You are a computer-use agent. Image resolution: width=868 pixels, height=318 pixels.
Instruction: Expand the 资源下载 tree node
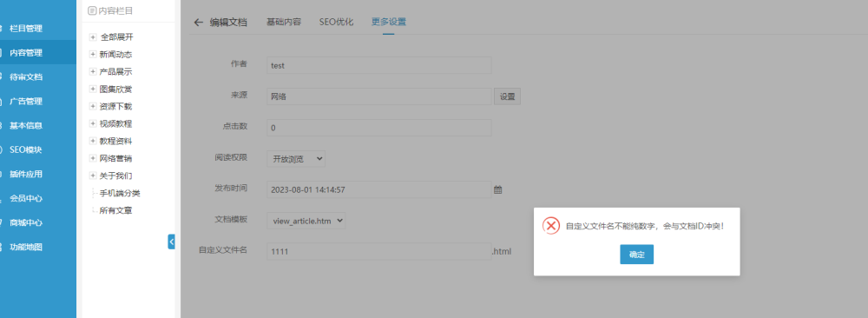(x=93, y=106)
